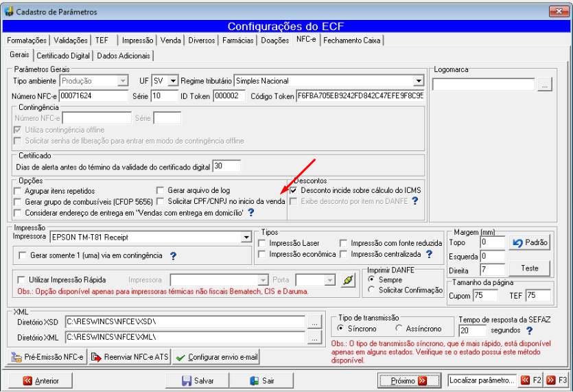Screen dimensions: 573x392
Task: Expand the Impressora EPSON TM-T81 dropdown
Action: click(x=246, y=238)
